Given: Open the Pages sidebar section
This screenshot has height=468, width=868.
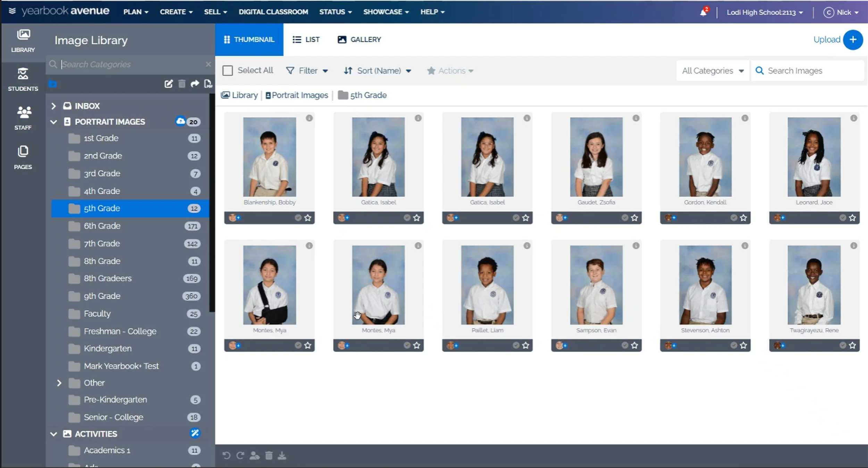Looking at the screenshot, I should (23, 158).
